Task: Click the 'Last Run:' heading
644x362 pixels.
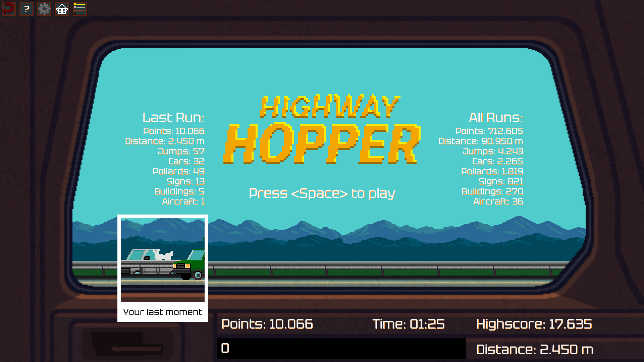Action: pos(173,118)
